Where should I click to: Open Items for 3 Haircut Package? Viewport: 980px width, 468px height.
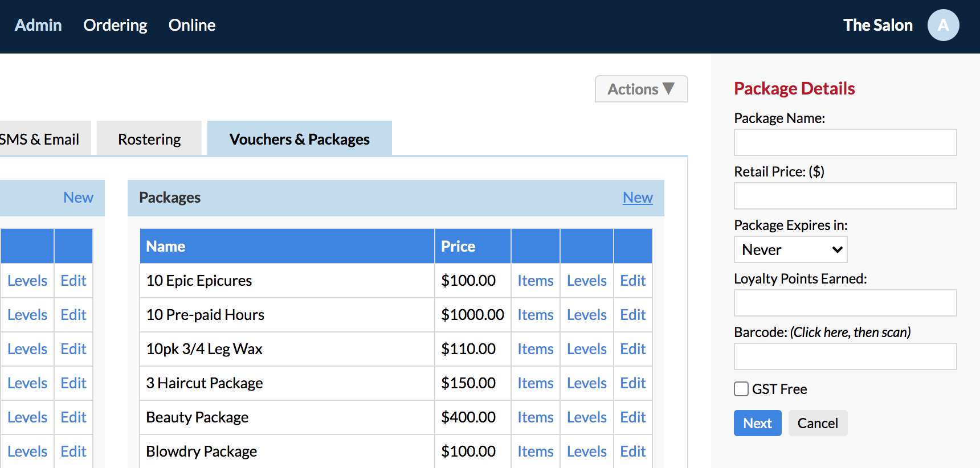point(536,383)
